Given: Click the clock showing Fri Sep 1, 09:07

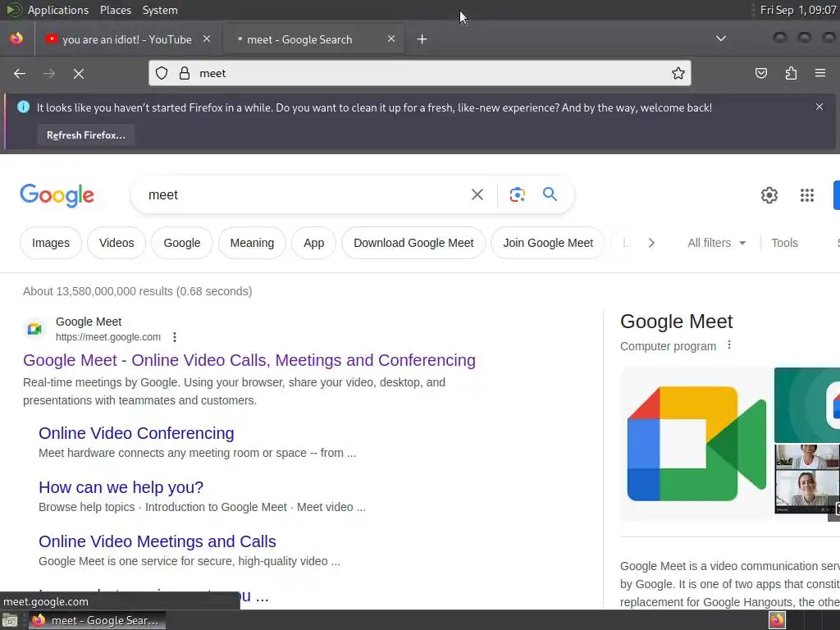Looking at the screenshot, I should point(797,10).
